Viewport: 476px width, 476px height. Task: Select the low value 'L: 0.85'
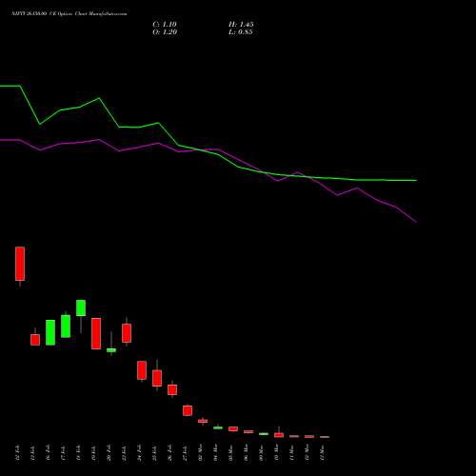pyautogui.click(x=241, y=32)
